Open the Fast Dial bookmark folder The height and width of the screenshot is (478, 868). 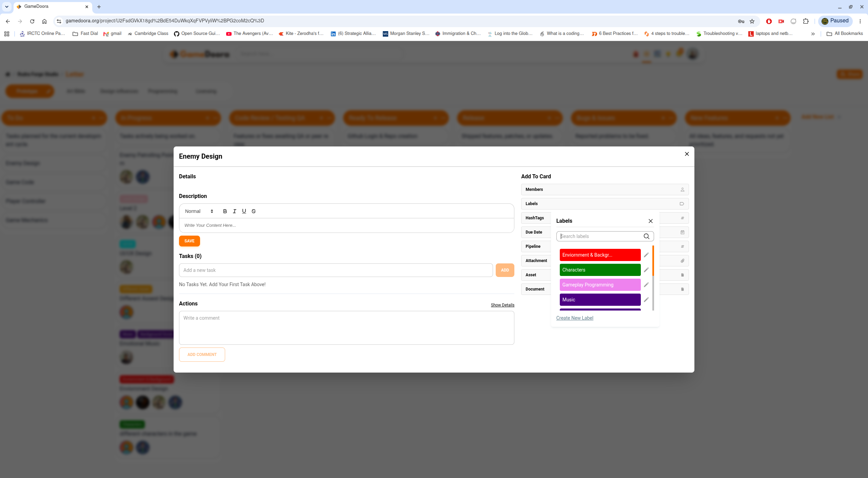[x=85, y=34]
